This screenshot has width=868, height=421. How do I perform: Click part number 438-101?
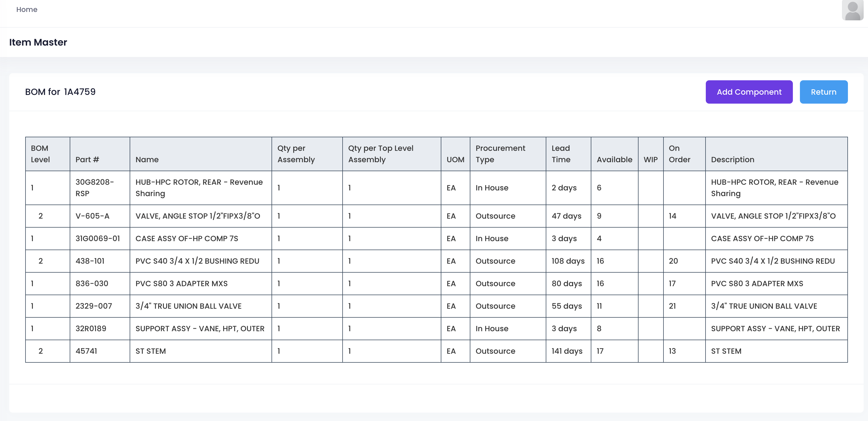(x=90, y=261)
